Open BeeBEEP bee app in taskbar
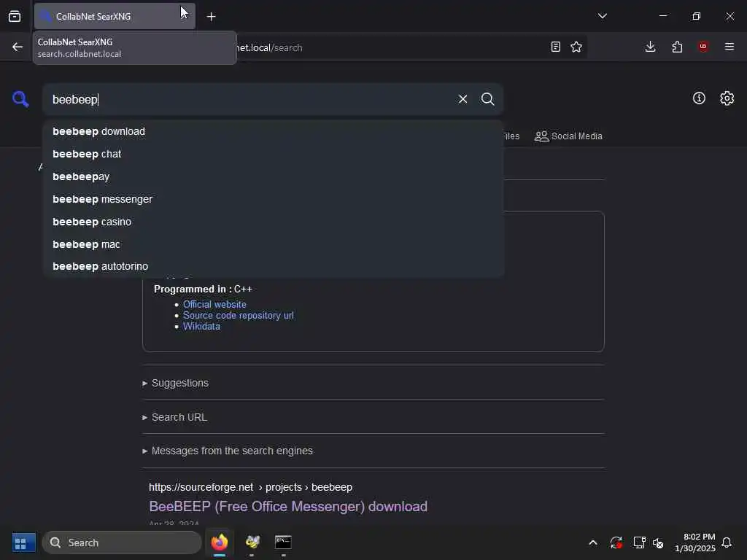The image size is (747, 560). click(252, 542)
